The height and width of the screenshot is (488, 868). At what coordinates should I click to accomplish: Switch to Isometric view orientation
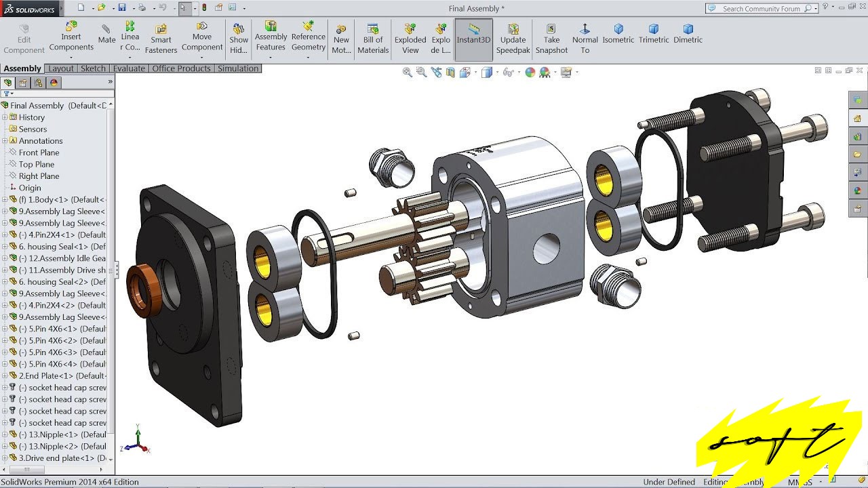tap(618, 34)
